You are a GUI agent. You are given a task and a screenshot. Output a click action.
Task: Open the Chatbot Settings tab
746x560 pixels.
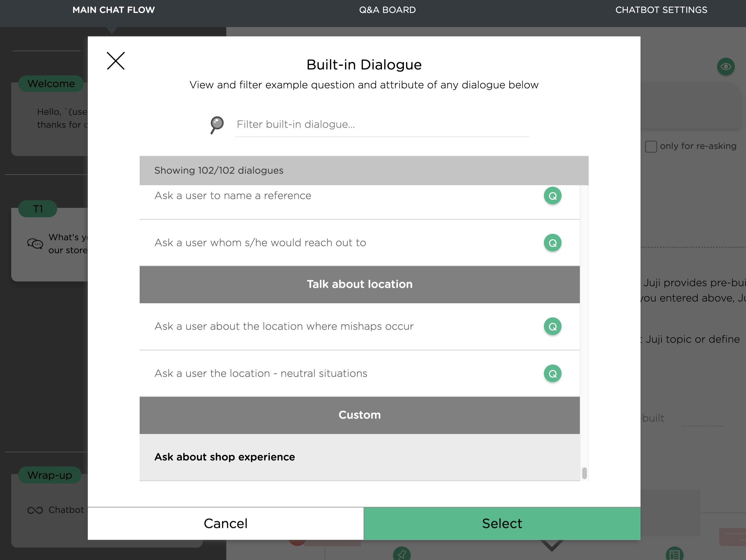click(661, 10)
